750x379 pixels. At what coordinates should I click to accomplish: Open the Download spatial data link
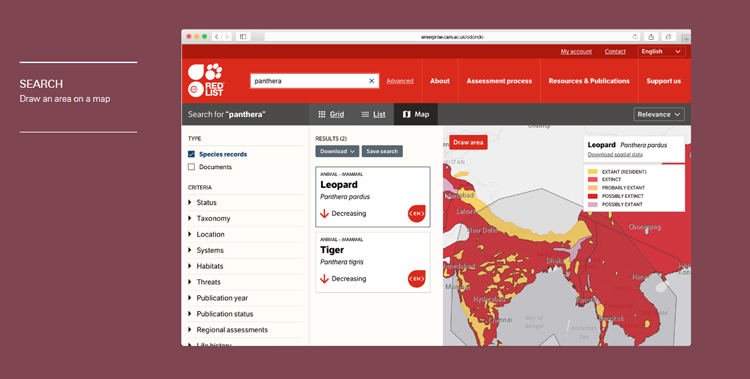(615, 155)
